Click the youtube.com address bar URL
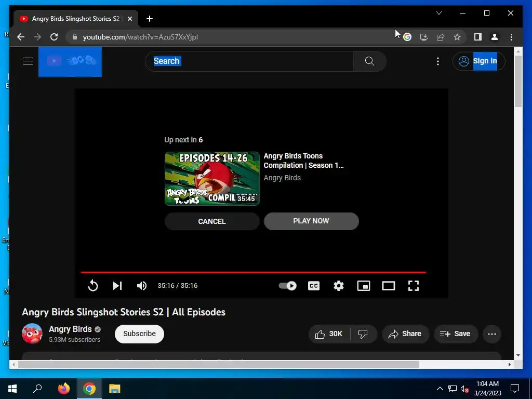This screenshot has height=399, width=532. (140, 37)
